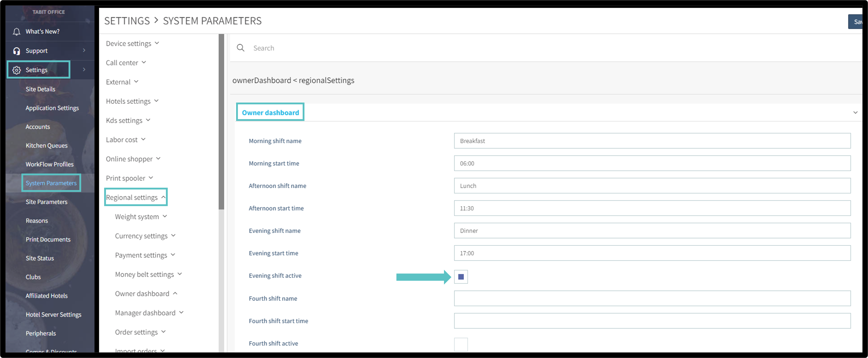Screen dimensions: 868x358
Task: Enable the Fourth shift active checkbox
Action: pos(461,344)
